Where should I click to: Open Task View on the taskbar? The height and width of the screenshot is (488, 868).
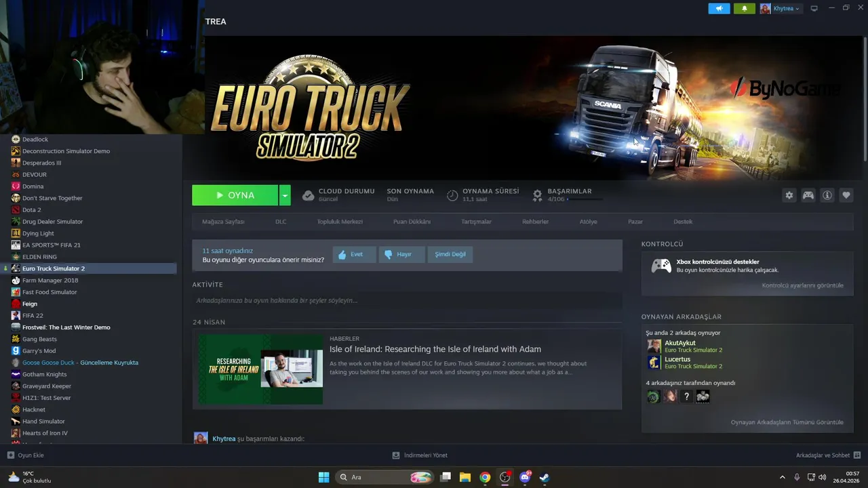pyautogui.click(x=446, y=477)
